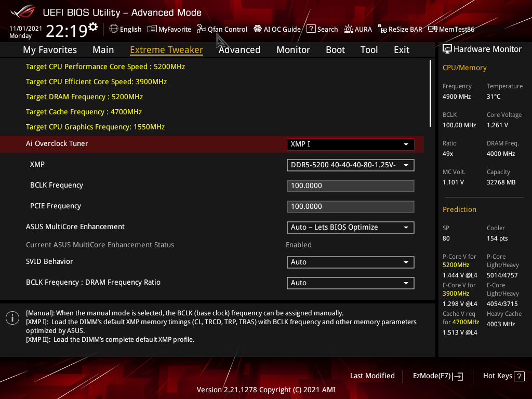Click the info icon in help panel
532x399 pixels.
pos(12,318)
